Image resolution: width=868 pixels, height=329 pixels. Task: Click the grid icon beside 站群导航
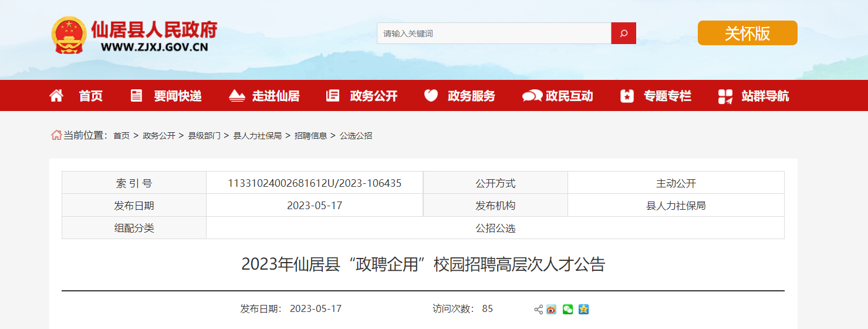click(725, 96)
